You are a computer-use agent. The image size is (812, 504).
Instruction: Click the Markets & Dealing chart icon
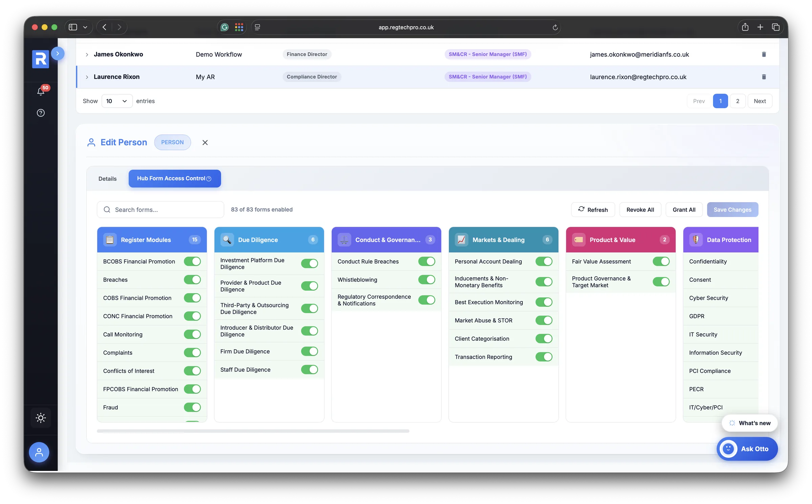(x=461, y=240)
